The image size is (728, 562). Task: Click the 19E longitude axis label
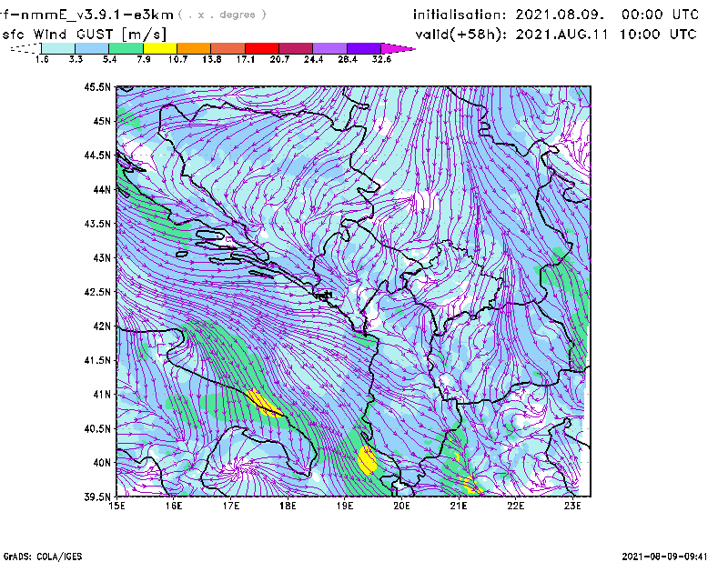pos(345,507)
